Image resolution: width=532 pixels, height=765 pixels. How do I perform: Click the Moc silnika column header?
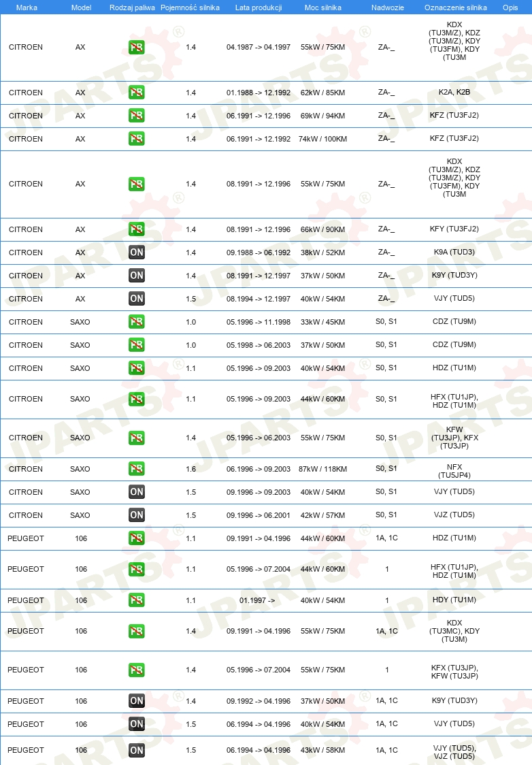[323, 7]
